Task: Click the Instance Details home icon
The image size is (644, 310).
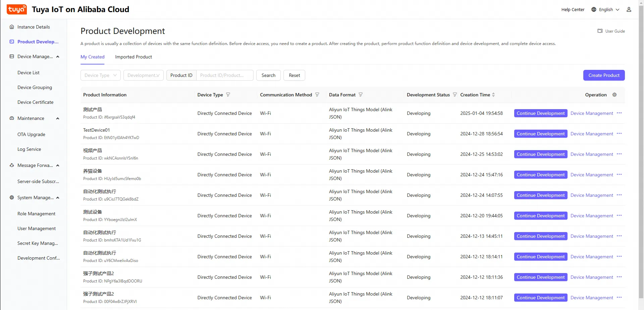Action: (12, 27)
